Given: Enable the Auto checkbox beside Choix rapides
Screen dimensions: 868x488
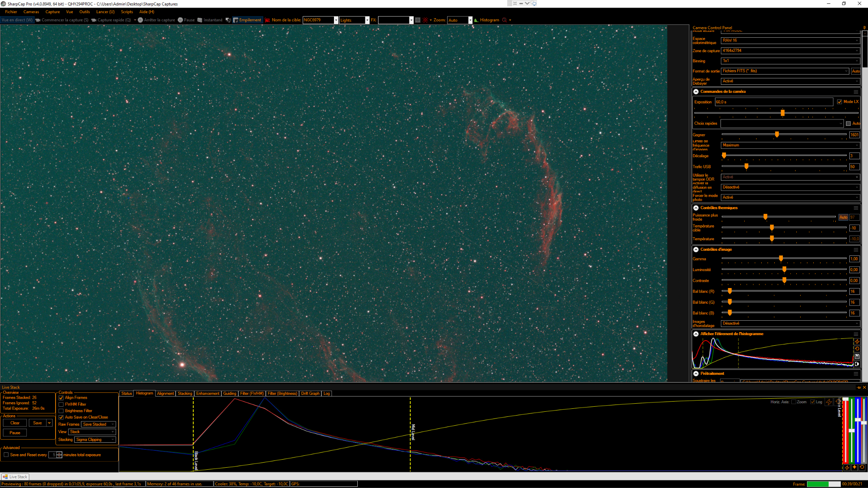Looking at the screenshot, I should pyautogui.click(x=848, y=124).
